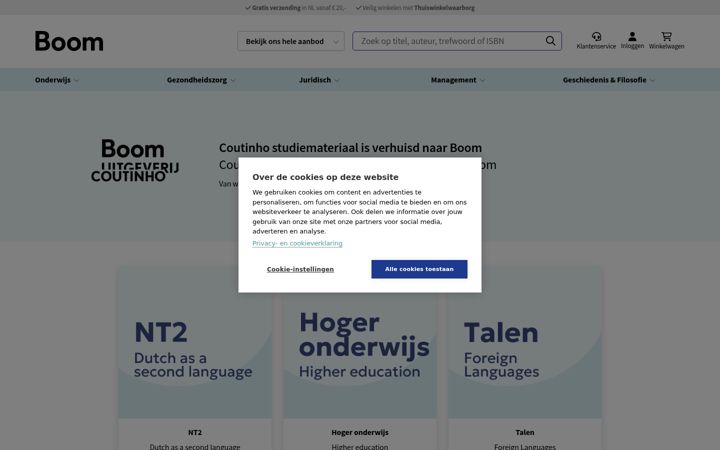Click the 'NT2' card title text

click(x=195, y=432)
